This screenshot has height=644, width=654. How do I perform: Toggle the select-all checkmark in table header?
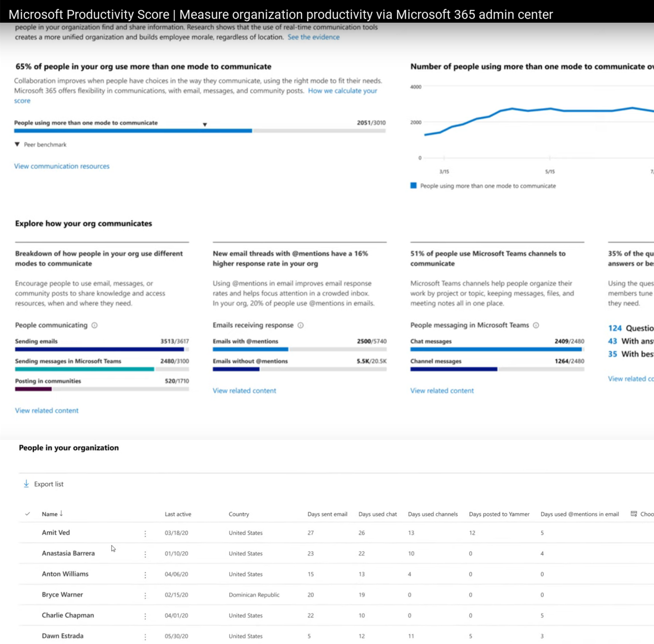coord(27,514)
